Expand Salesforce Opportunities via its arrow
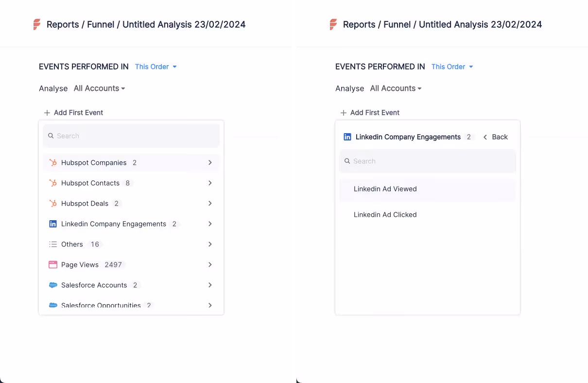The image size is (588, 383). pyautogui.click(x=210, y=305)
